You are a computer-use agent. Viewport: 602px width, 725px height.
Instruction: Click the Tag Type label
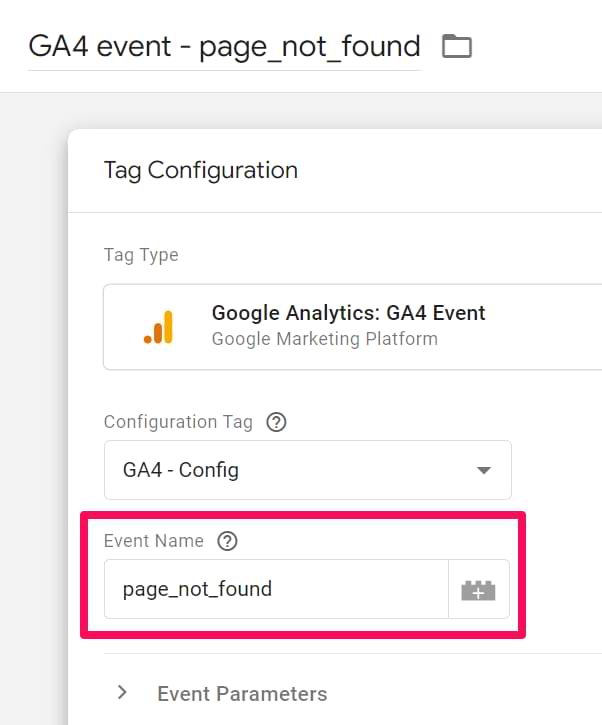click(141, 255)
